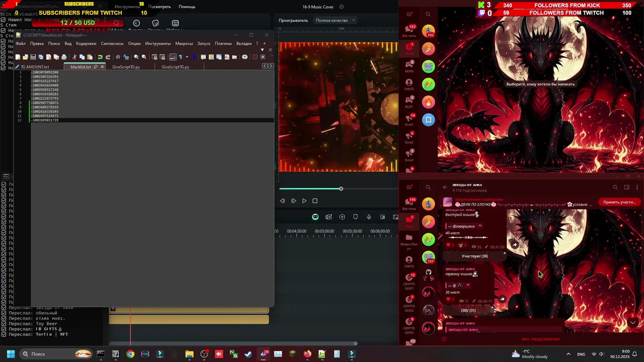
Task: Click preview playback progress slider handle
Action: click(341, 189)
